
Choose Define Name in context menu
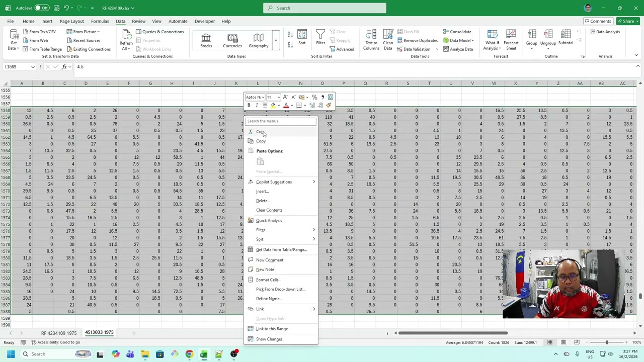point(281,299)
